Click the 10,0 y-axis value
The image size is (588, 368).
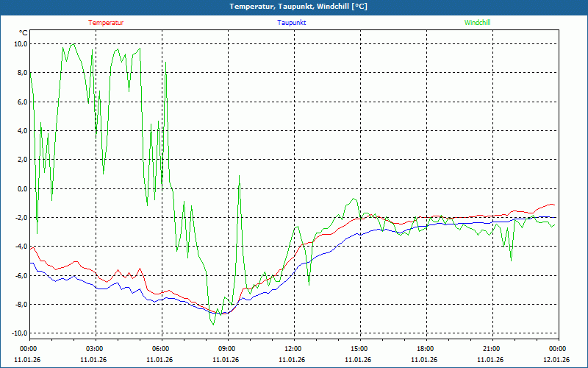(x=21, y=44)
